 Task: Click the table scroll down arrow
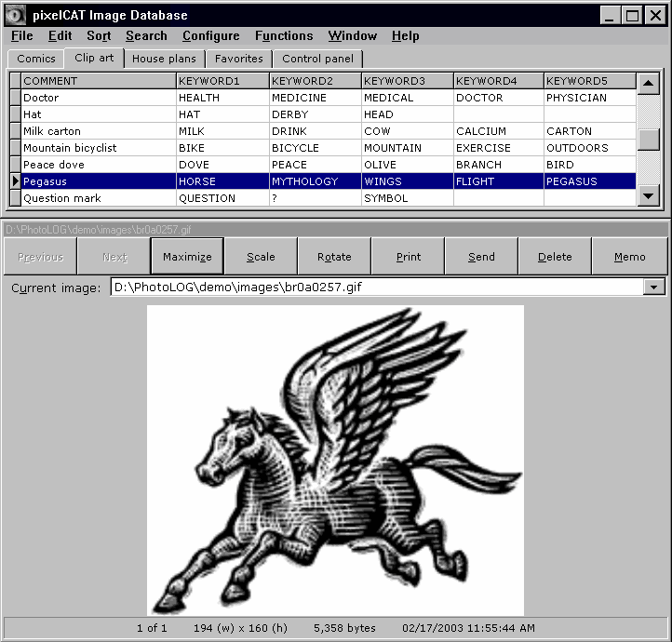coord(648,196)
